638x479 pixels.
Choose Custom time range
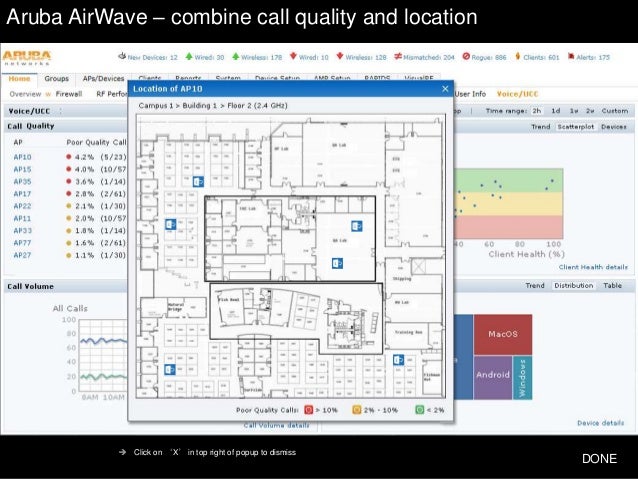[615, 111]
